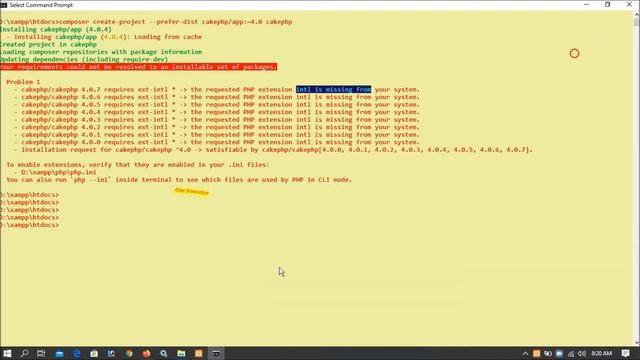Click 'Updating dependencies (including require-dev)' line
Image resolution: width=640 pixels, height=360 pixels.
click(84, 59)
